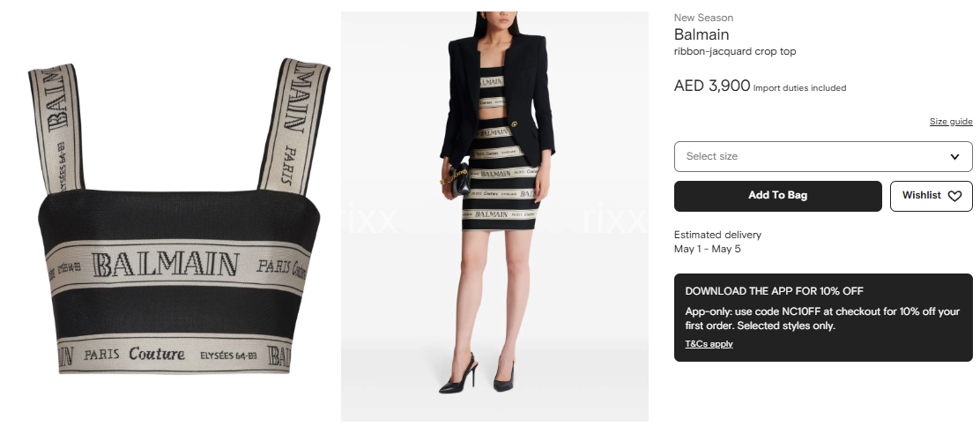Click the May 1 - May 5 delivery dates

707,249
